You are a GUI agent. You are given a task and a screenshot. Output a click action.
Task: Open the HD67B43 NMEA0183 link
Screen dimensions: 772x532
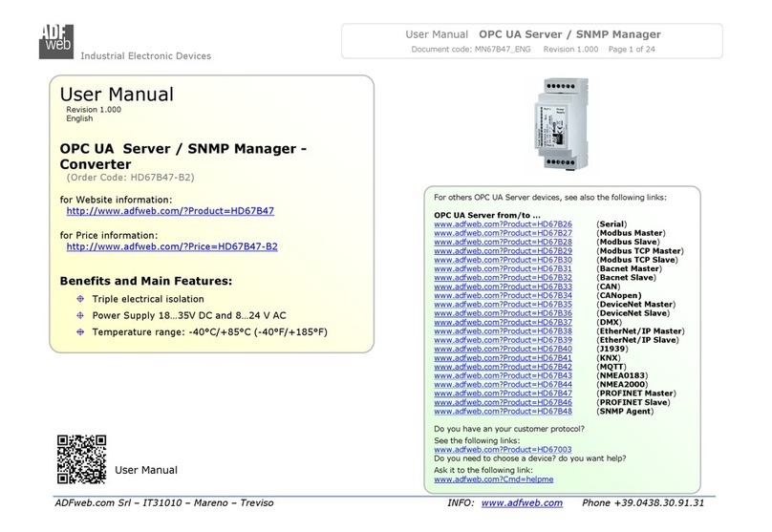(x=503, y=375)
